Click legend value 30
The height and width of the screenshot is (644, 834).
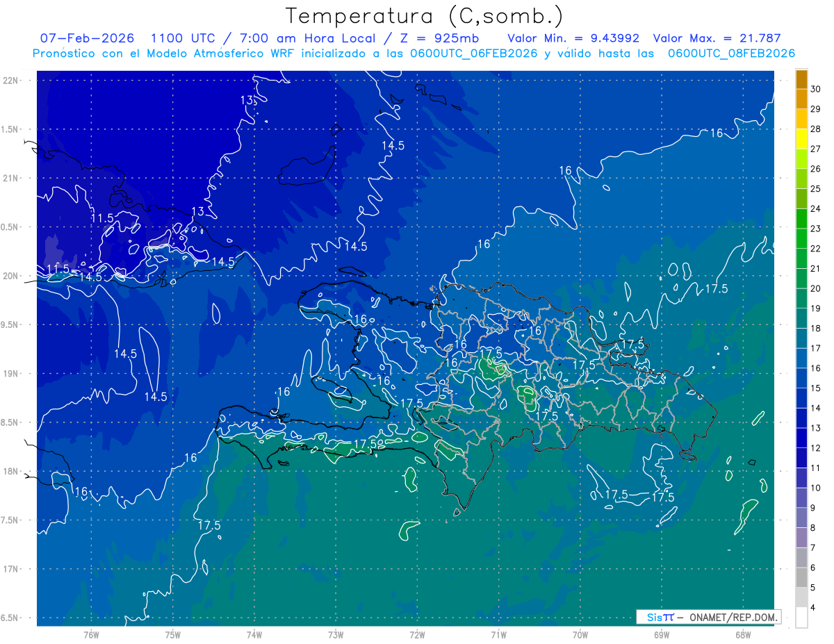pyautogui.click(x=816, y=88)
